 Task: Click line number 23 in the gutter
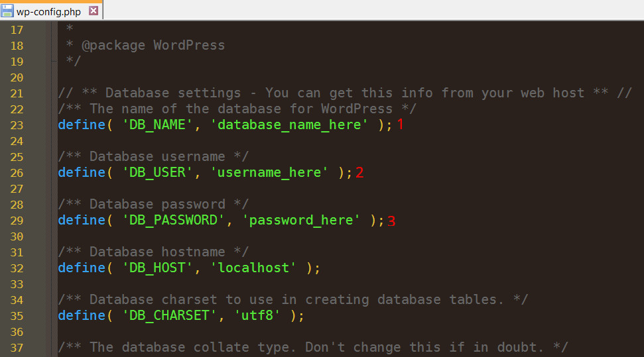[17, 125]
